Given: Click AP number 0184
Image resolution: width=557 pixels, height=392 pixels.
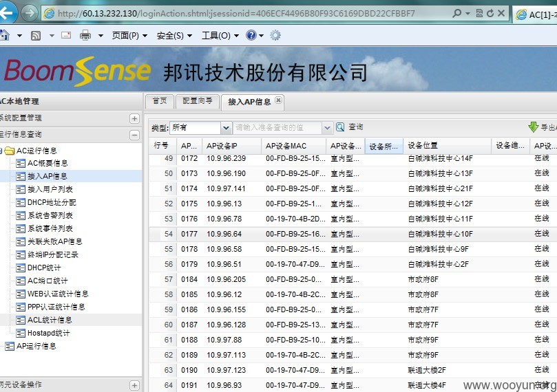Looking at the screenshot, I should coord(189,279).
